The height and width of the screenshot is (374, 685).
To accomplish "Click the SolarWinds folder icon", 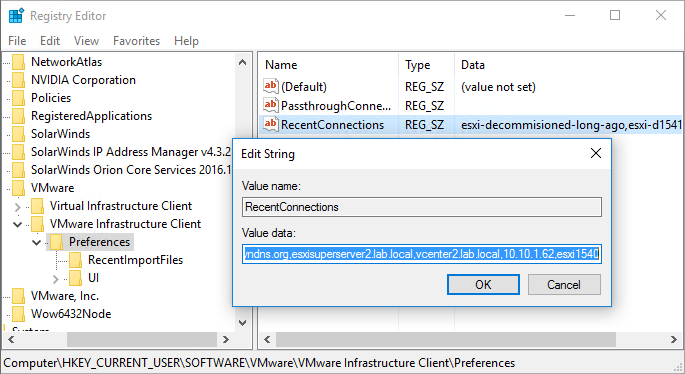I will [x=19, y=134].
